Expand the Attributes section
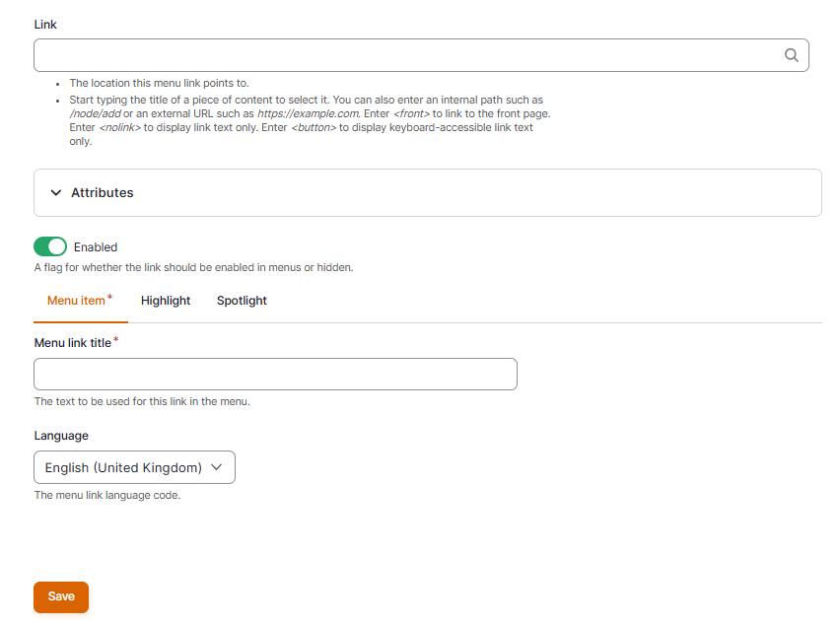 (x=428, y=193)
